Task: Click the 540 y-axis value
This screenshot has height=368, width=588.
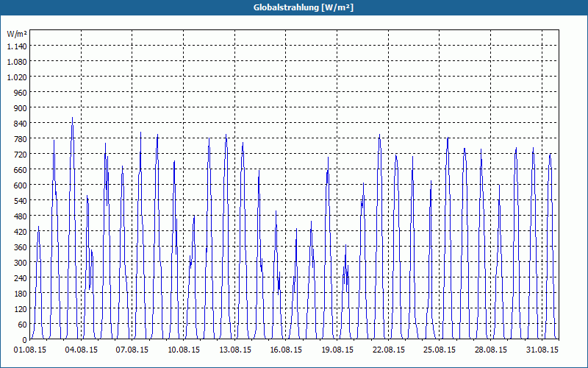Action: point(21,200)
